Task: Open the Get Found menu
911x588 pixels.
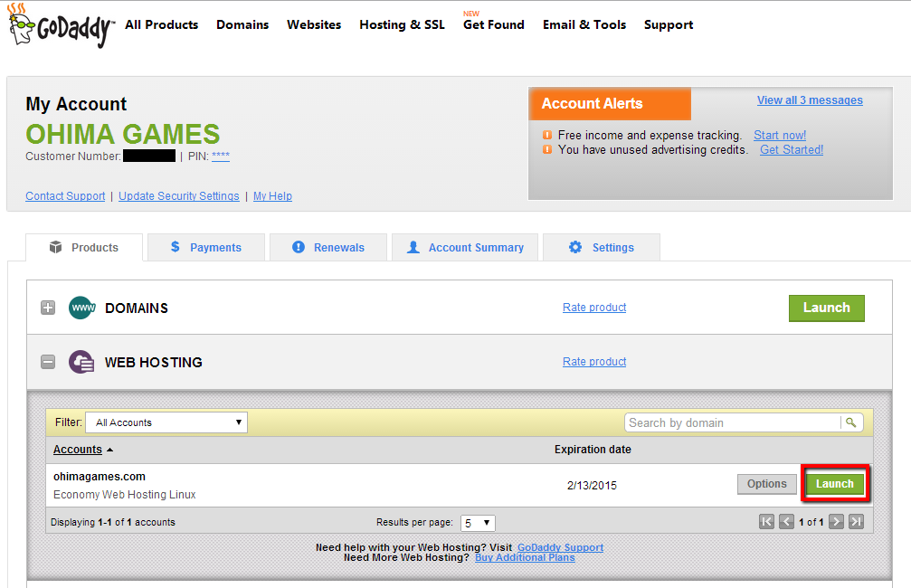Action: click(x=493, y=25)
